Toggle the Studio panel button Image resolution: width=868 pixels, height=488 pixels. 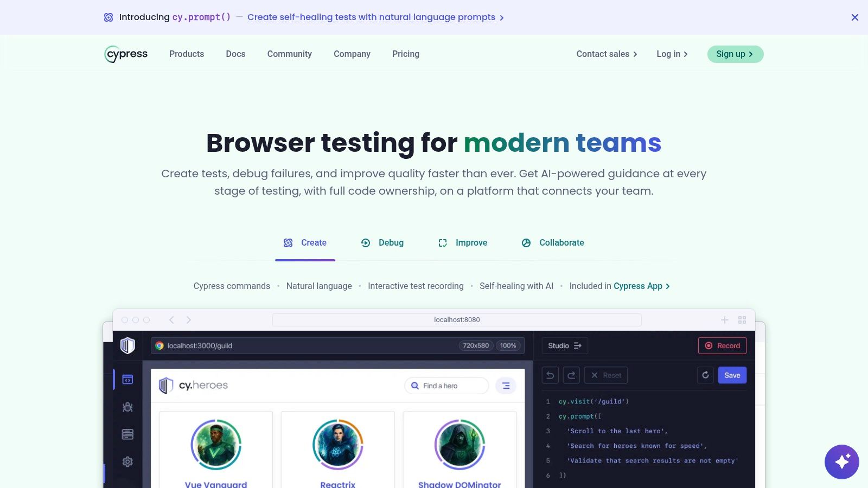pyautogui.click(x=564, y=346)
